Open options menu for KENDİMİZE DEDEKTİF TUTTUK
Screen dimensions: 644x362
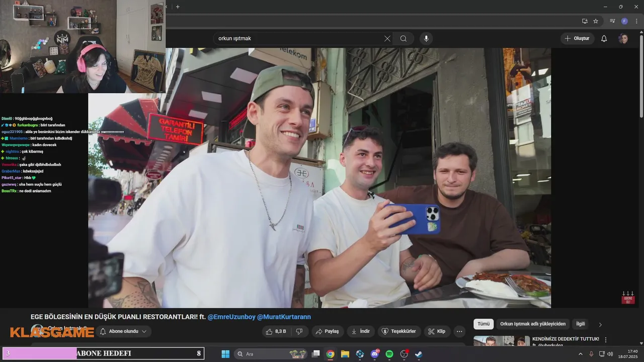coord(606,340)
